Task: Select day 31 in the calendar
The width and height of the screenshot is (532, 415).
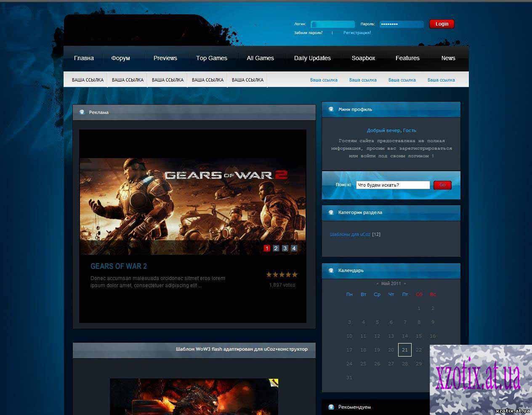Action: 349,378
